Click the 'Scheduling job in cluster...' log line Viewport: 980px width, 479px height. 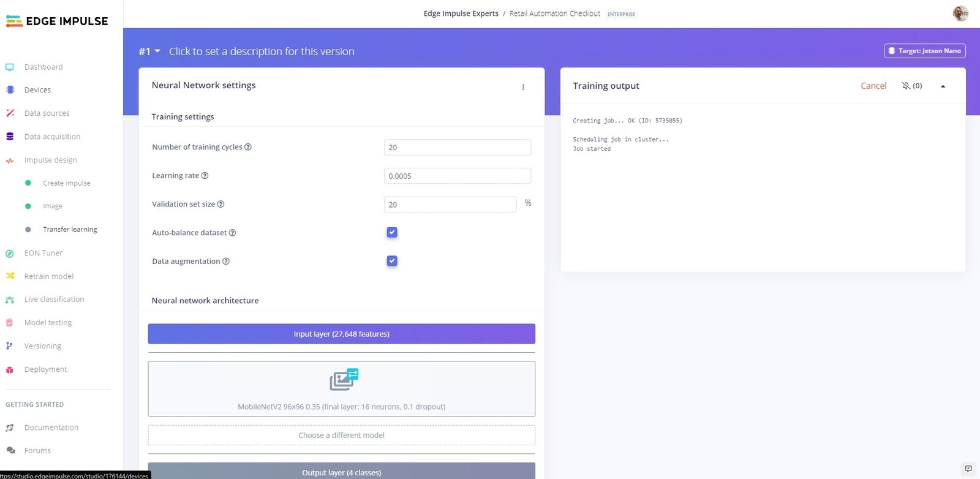(620, 140)
